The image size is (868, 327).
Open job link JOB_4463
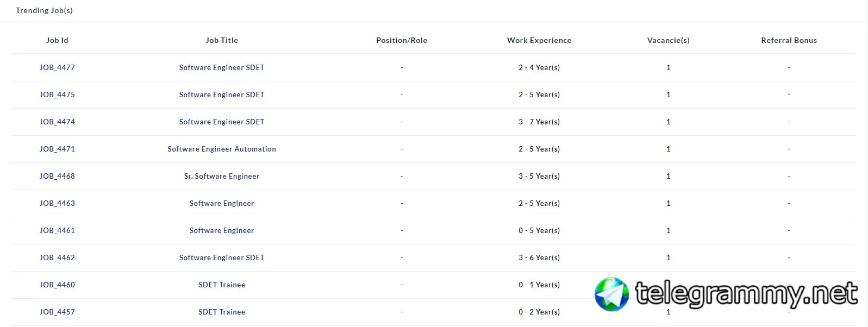tap(57, 203)
